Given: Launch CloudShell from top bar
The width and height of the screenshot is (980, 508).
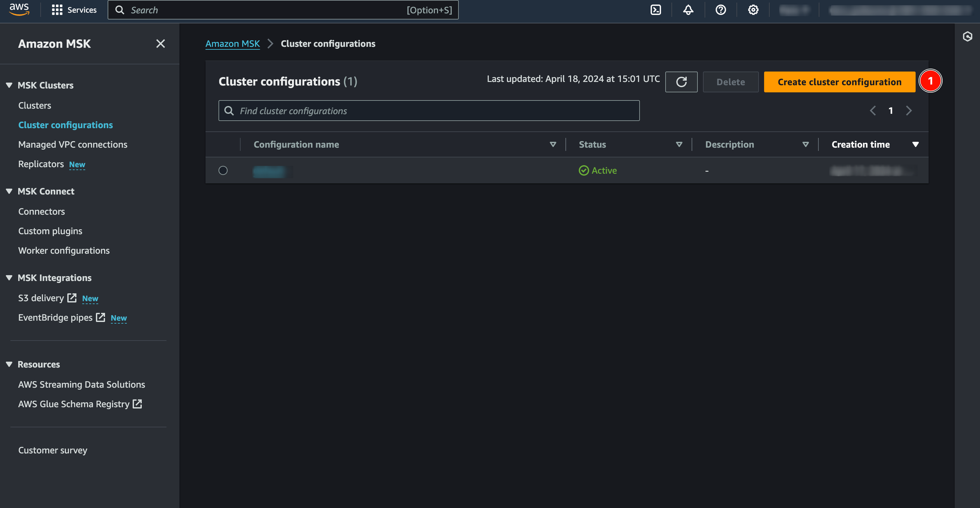Looking at the screenshot, I should point(656,10).
